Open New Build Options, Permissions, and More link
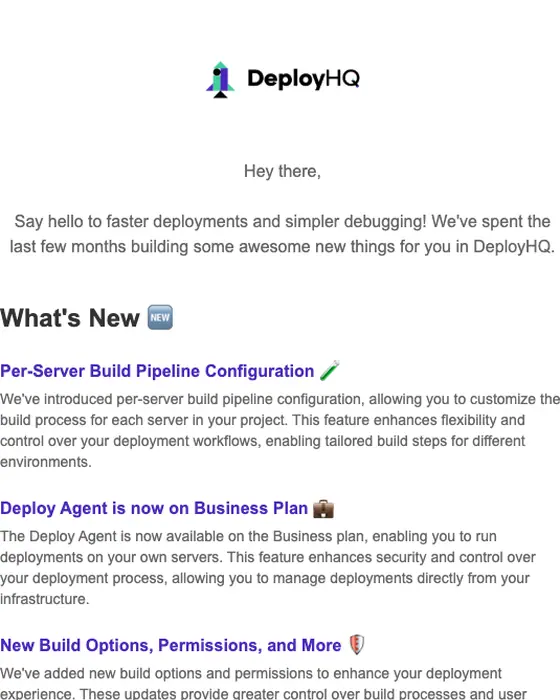The image size is (560, 700). click(171, 645)
